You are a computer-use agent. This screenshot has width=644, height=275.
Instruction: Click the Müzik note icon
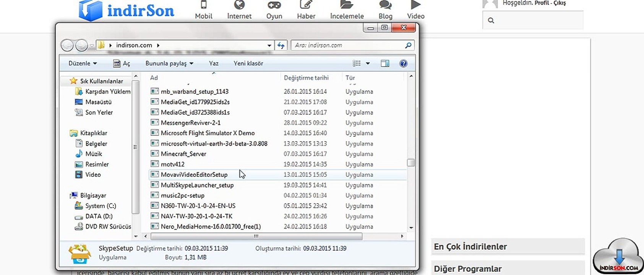pos(79,154)
